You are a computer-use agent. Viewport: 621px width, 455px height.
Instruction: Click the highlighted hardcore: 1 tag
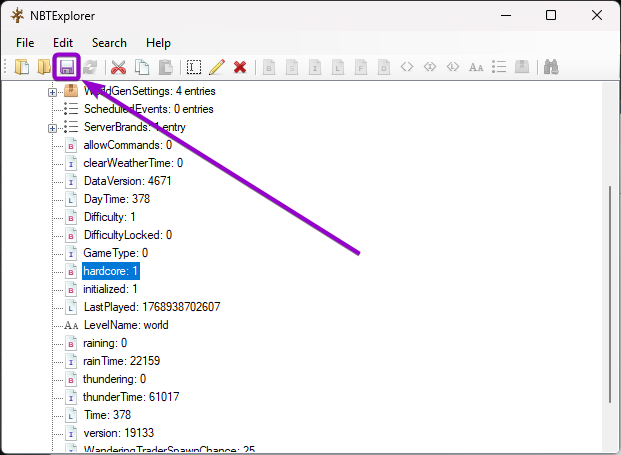click(110, 271)
